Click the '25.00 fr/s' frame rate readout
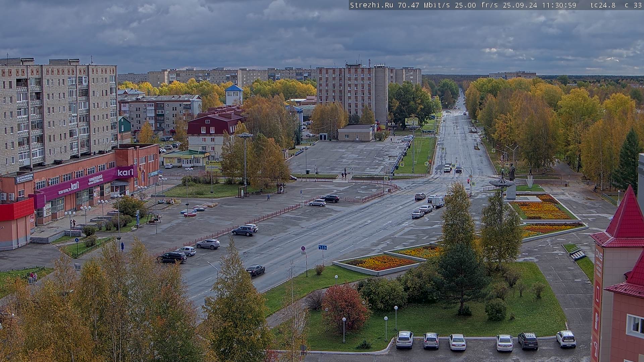 pyautogui.click(x=476, y=5)
